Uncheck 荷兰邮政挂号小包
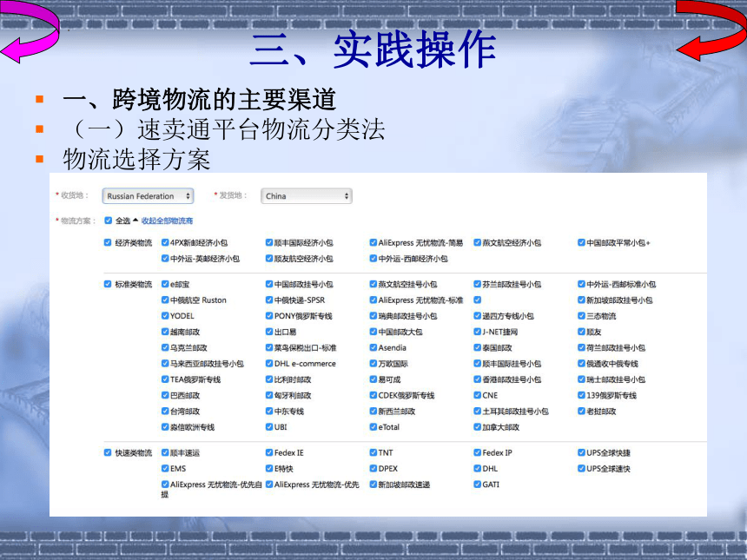This screenshot has height=560, width=747. 581,347
